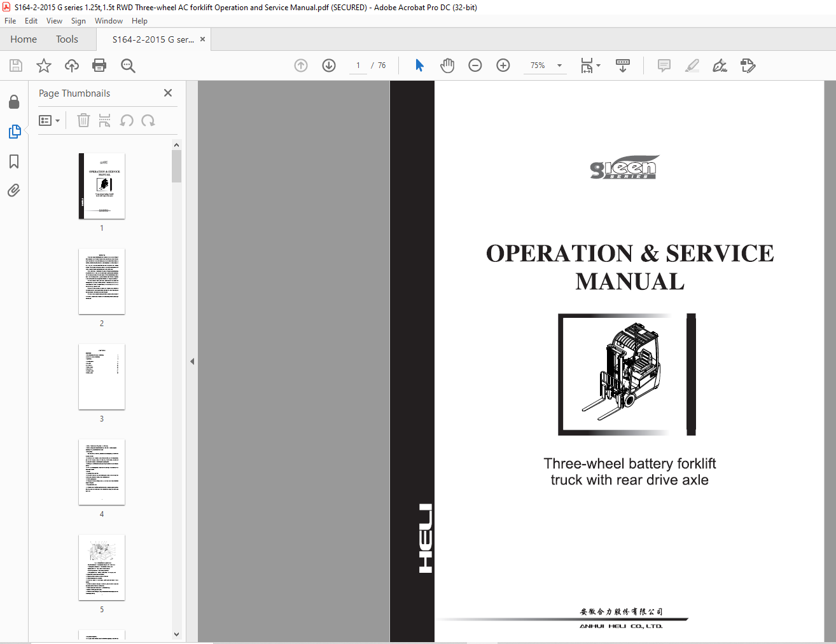Go to next page with the down arrow
The height and width of the screenshot is (644, 836).
(x=329, y=65)
